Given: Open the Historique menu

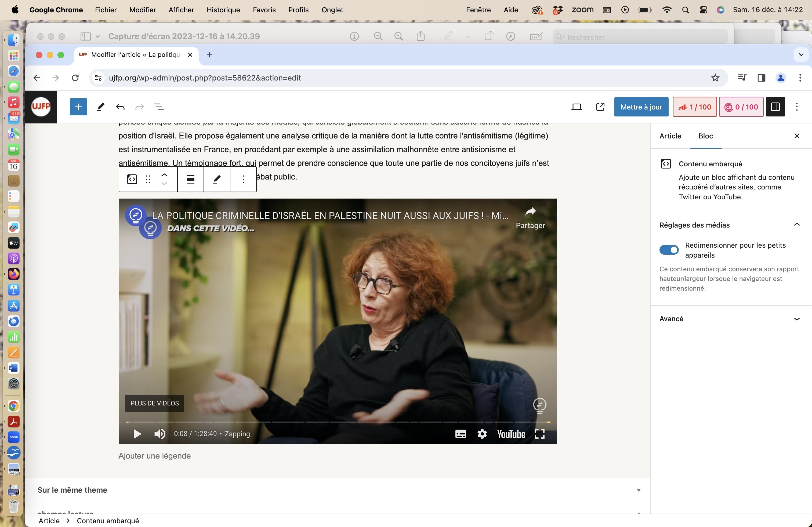Looking at the screenshot, I should (x=223, y=10).
